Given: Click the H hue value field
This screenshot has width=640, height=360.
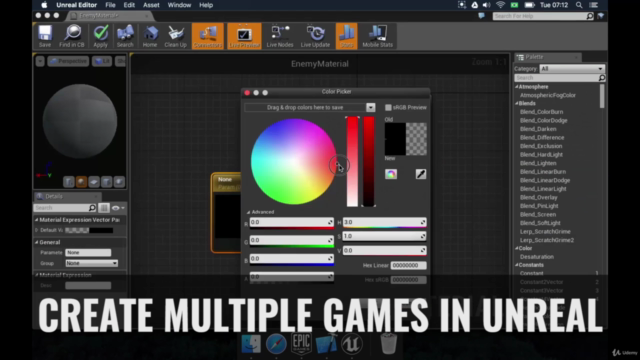Looking at the screenshot, I should click(x=384, y=222).
